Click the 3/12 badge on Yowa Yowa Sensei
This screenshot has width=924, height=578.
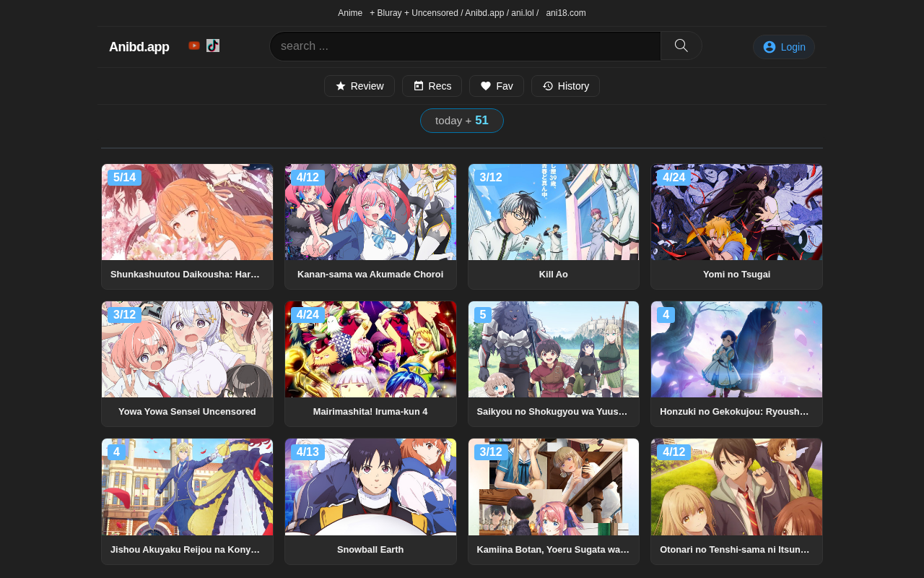(x=124, y=315)
